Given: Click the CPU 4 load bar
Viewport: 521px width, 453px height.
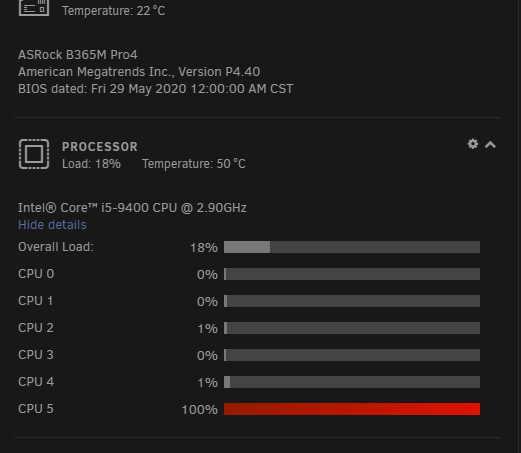Looking at the screenshot, I should (x=352, y=382).
